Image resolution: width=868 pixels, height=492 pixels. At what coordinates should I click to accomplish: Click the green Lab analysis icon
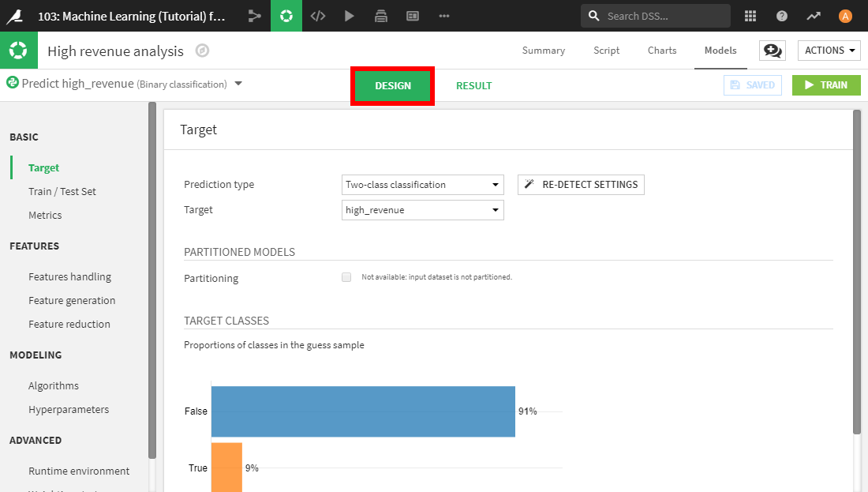click(286, 16)
